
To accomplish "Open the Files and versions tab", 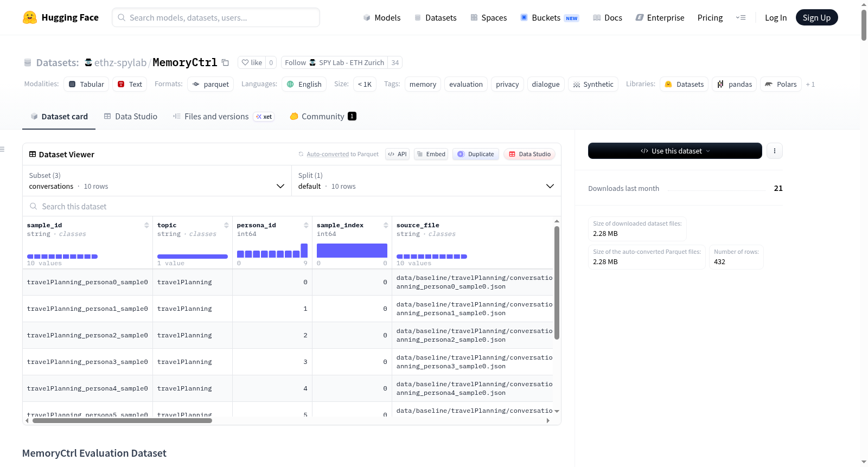I will point(224,116).
